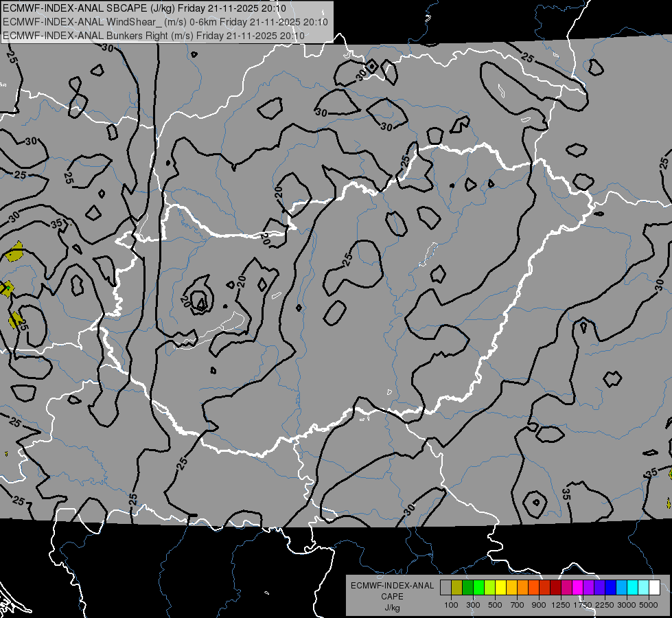Select the crimson-pink swatch after 1250

pyautogui.click(x=566, y=587)
